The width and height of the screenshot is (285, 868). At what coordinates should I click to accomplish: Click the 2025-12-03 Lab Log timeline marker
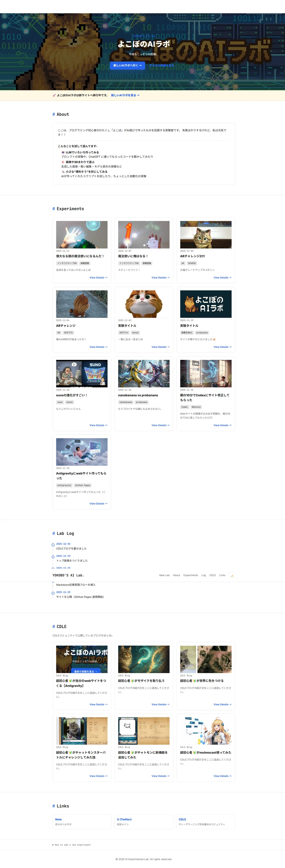coord(53,545)
